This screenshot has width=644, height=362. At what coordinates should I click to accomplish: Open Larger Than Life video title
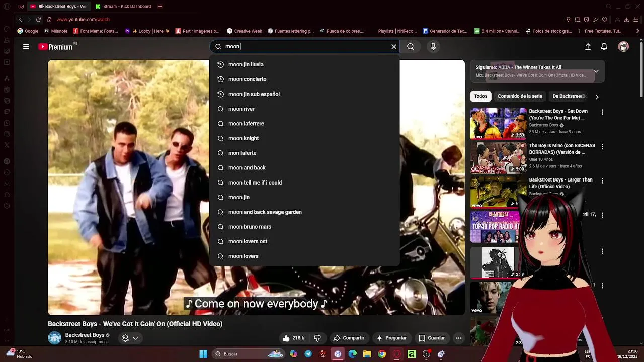pyautogui.click(x=560, y=183)
